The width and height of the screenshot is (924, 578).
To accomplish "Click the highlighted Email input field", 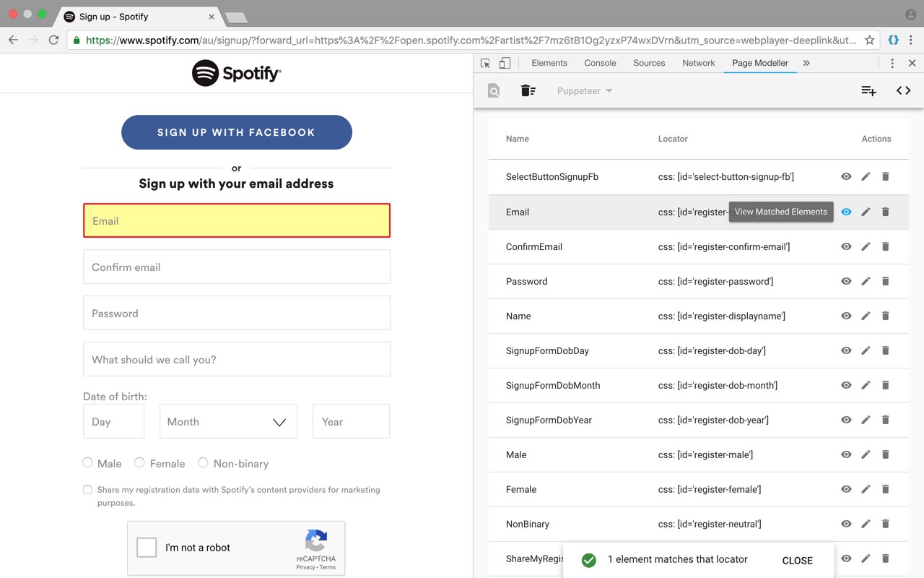I will (x=237, y=220).
